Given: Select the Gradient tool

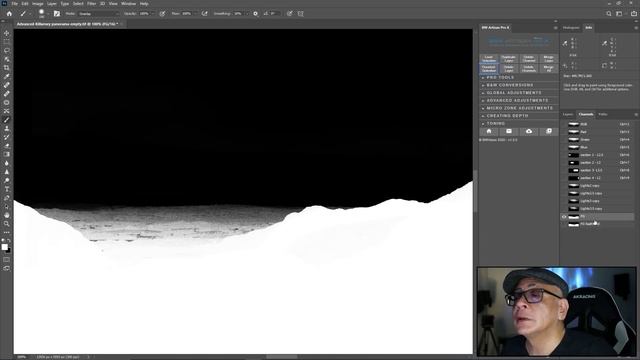Looking at the screenshot, I should [x=7, y=154].
